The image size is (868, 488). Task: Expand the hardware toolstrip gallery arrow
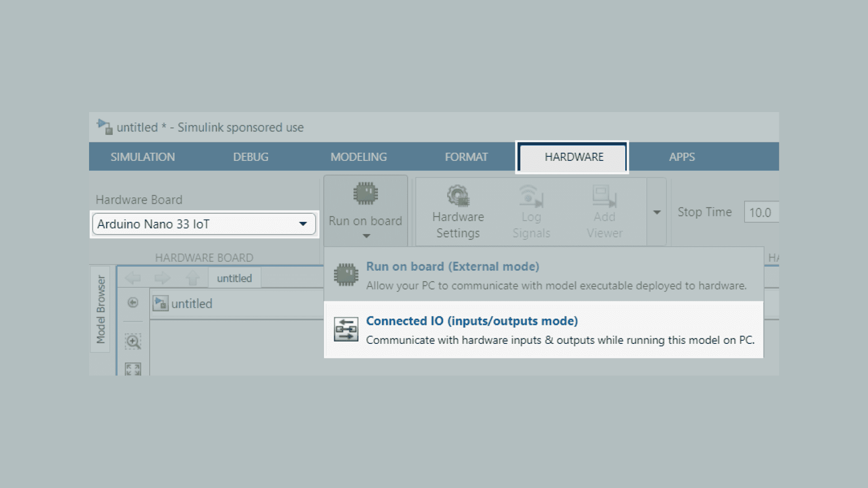[656, 212]
